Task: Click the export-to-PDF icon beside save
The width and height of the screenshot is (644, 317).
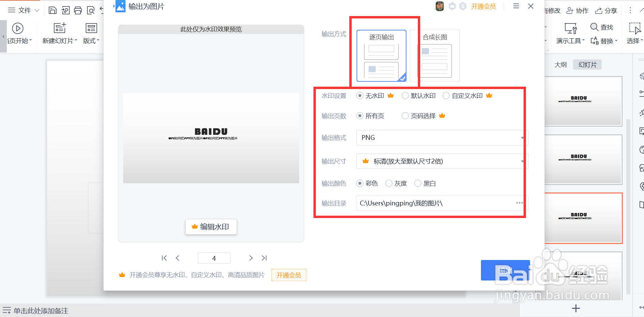Action: tap(65, 10)
